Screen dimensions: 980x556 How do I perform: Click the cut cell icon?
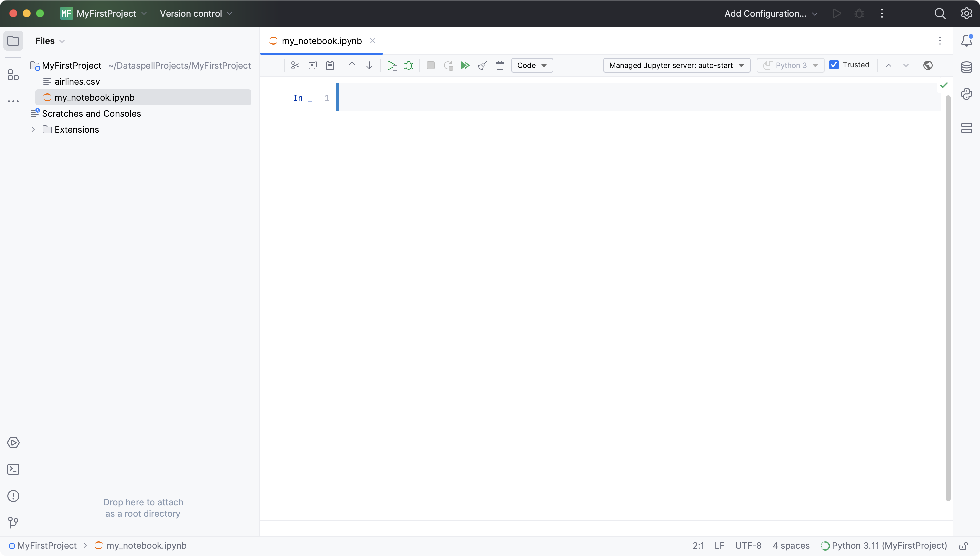point(294,65)
